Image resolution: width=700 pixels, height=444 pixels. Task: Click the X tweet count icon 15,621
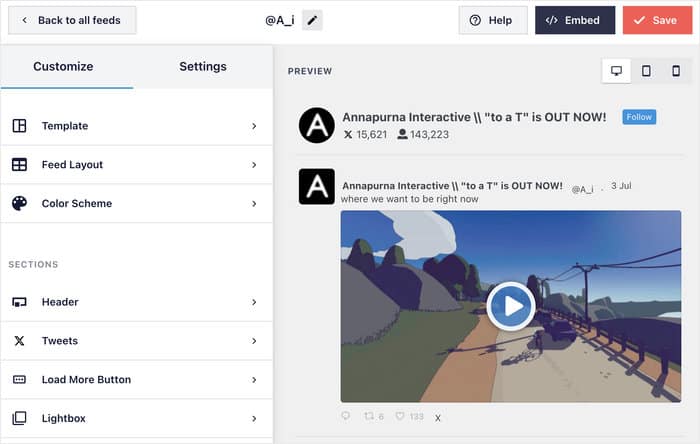pyautogui.click(x=348, y=134)
